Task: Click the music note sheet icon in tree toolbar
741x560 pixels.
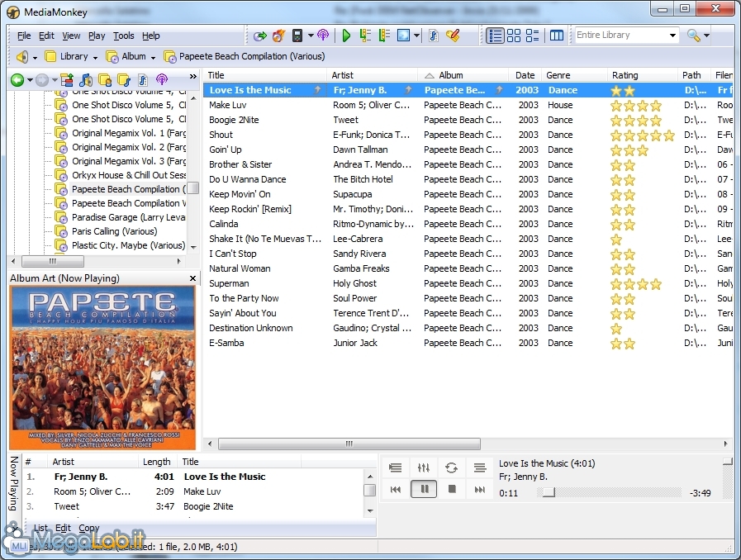Action: point(143,80)
